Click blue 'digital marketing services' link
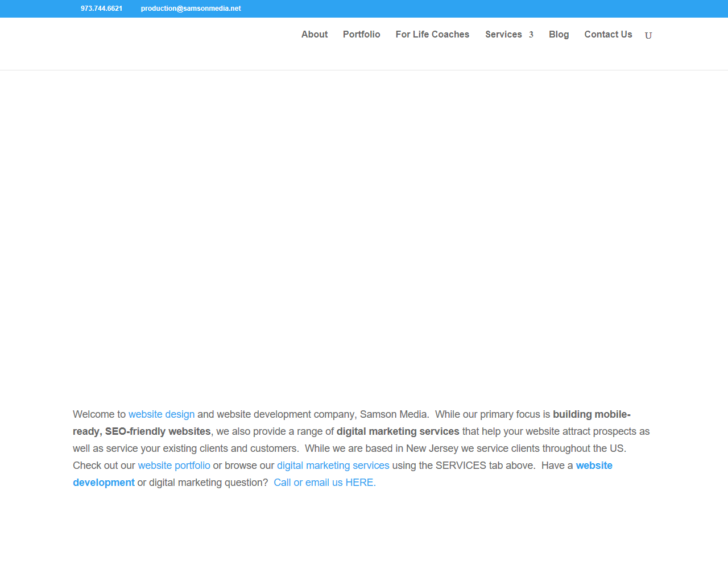The width and height of the screenshot is (728, 582). pyautogui.click(x=333, y=465)
